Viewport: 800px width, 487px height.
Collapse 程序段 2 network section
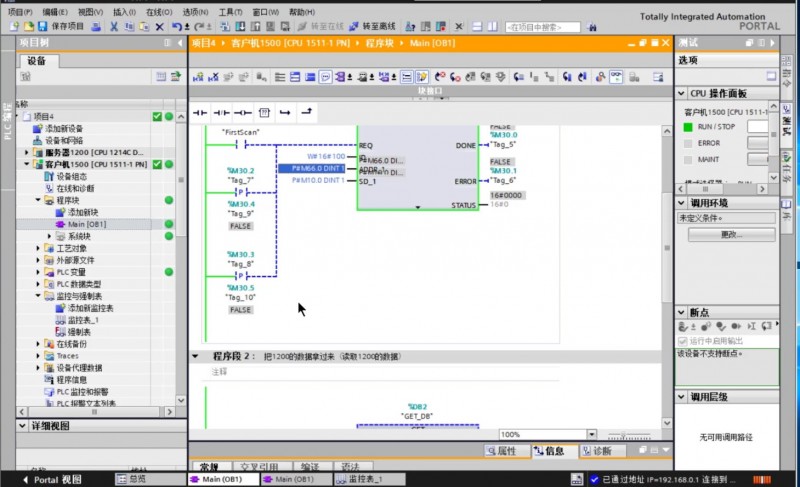195,355
